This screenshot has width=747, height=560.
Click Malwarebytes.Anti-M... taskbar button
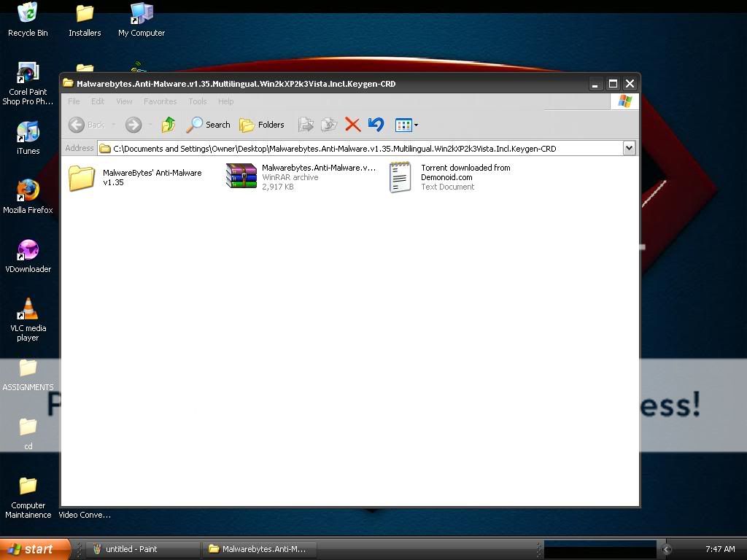(x=260, y=549)
